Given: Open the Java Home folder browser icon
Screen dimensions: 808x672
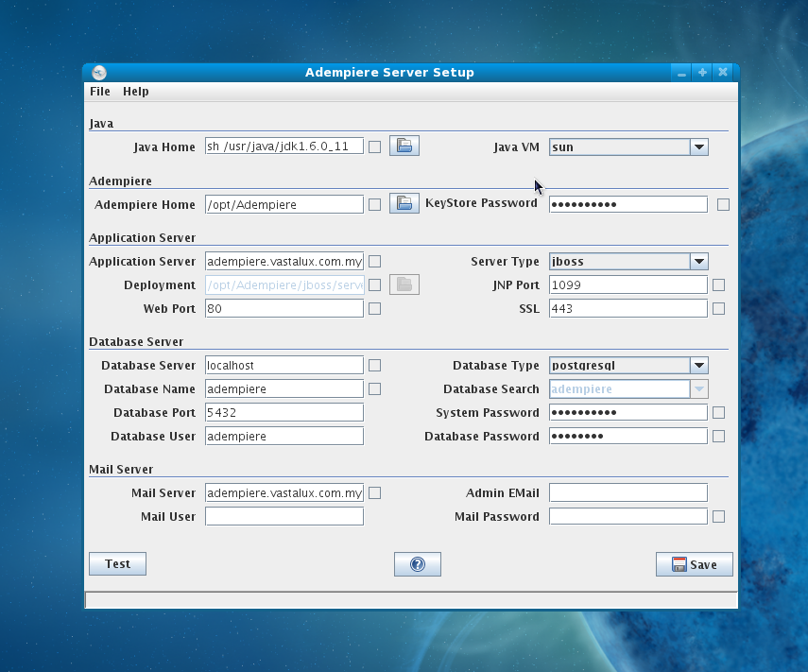Looking at the screenshot, I should (404, 146).
